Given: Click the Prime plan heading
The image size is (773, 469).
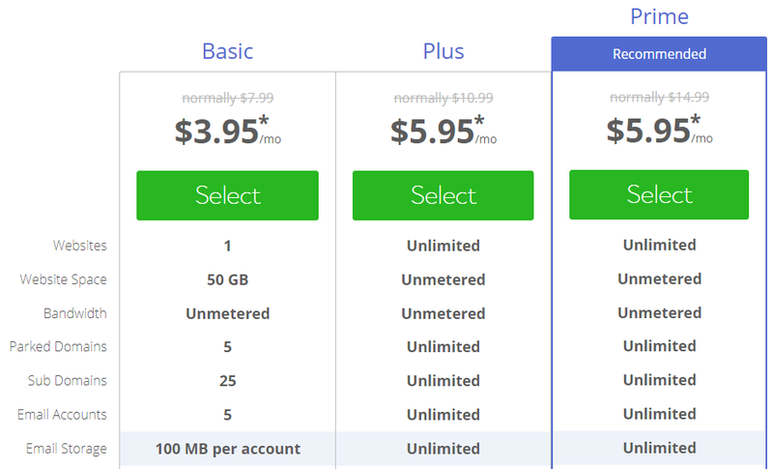Looking at the screenshot, I should point(659,17).
